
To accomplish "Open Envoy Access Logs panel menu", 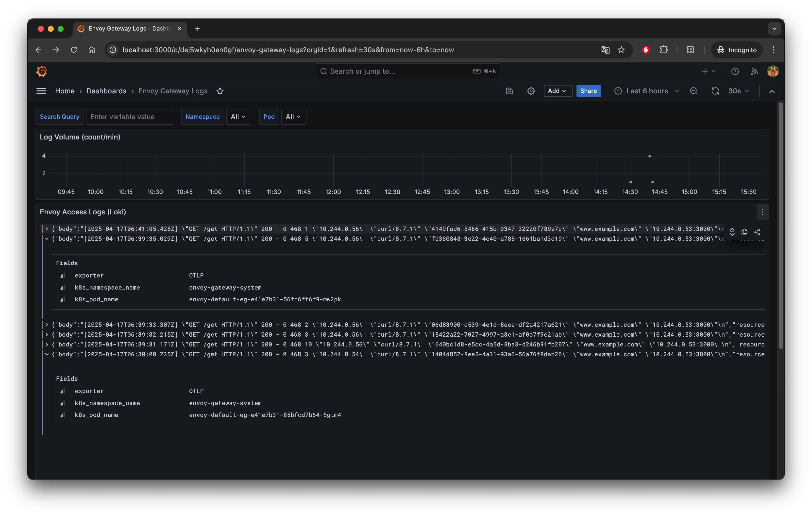I will [762, 212].
